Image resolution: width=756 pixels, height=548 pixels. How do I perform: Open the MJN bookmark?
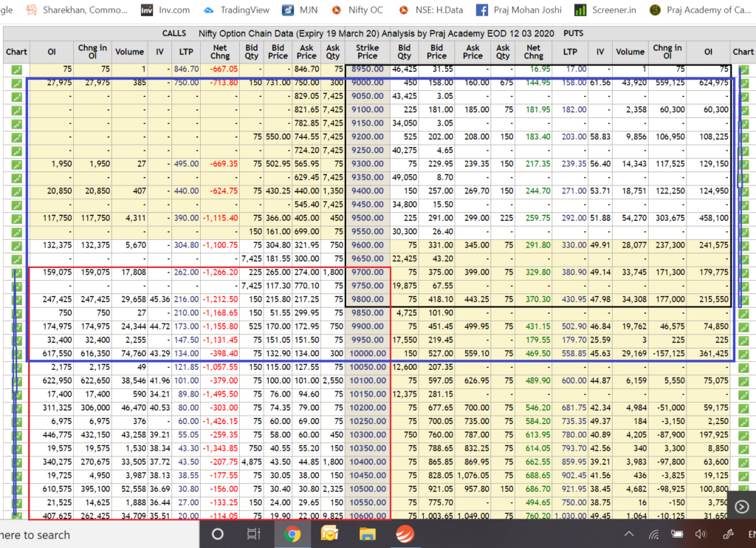(300, 10)
